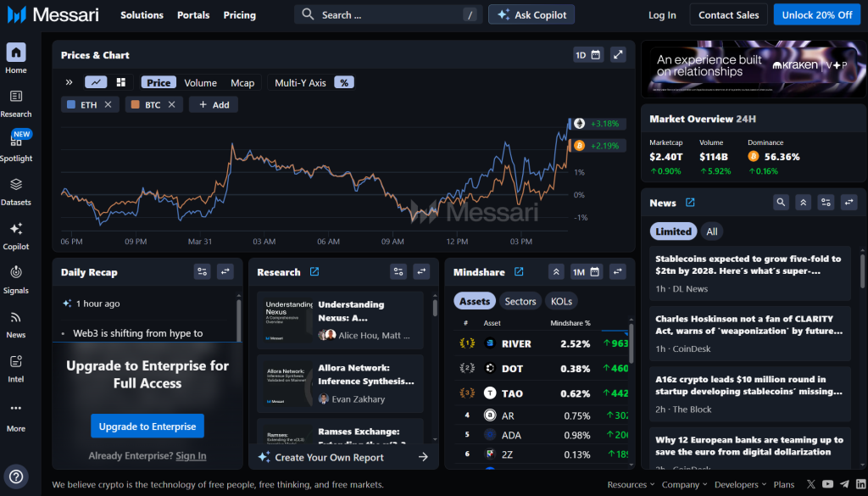Expand the Prices & Chart panel fullscreen

[x=619, y=55]
